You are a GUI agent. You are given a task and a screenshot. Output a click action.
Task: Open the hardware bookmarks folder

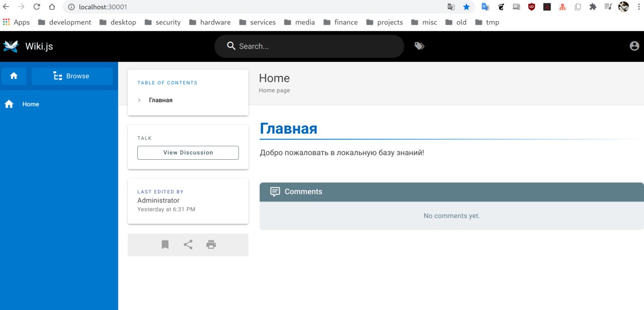pos(210,22)
